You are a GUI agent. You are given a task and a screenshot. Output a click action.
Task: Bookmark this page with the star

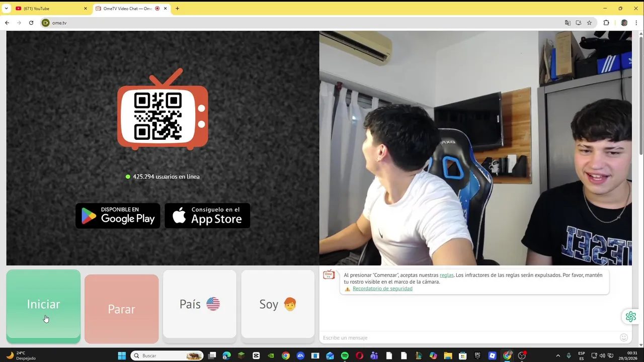coord(589,23)
